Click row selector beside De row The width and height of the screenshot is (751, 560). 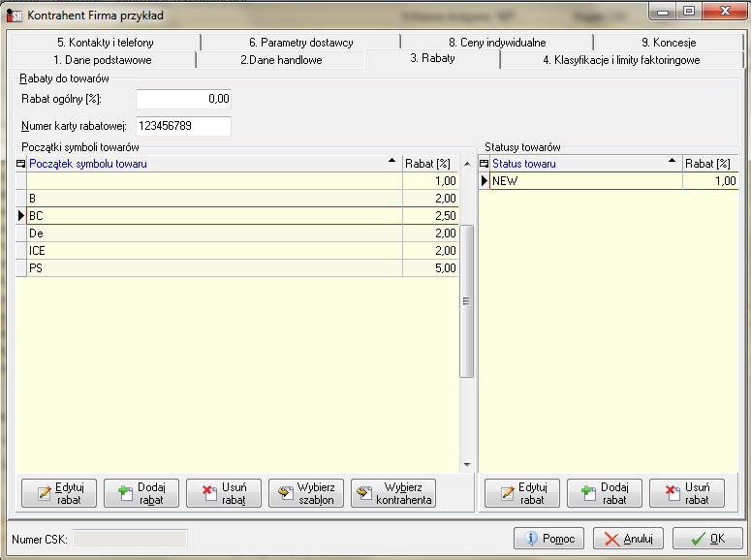tap(20, 233)
